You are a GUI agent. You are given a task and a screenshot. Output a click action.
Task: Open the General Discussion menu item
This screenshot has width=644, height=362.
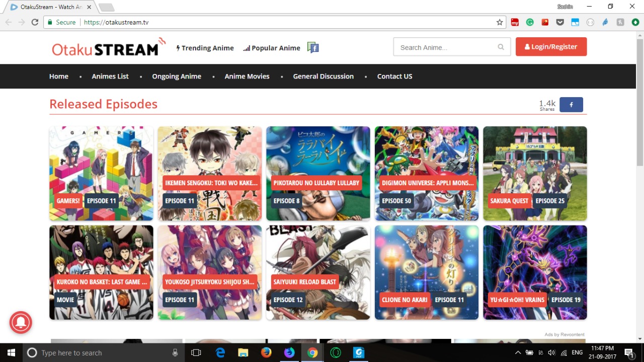coord(324,77)
